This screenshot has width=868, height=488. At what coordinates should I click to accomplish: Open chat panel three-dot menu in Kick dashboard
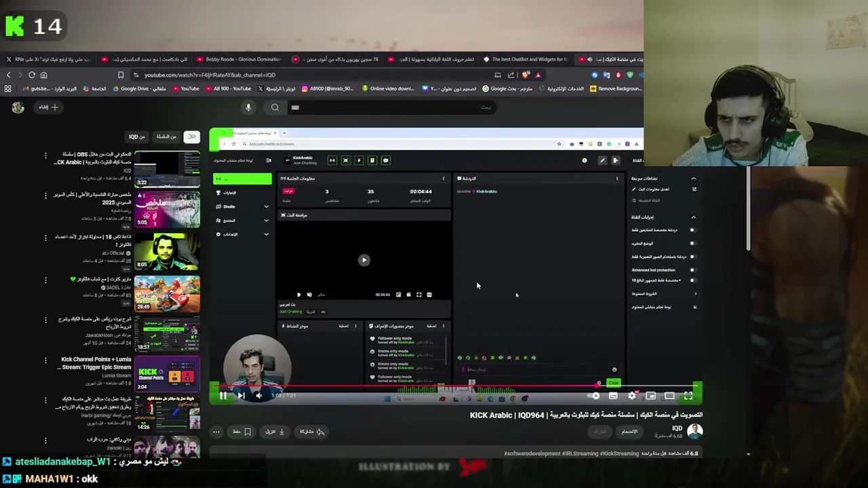click(x=617, y=178)
